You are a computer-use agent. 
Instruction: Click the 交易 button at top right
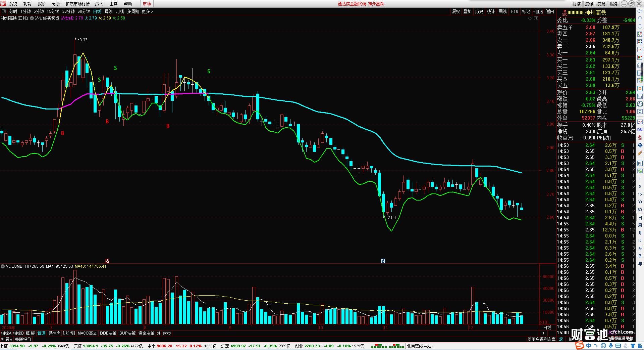pyautogui.click(x=601, y=4)
